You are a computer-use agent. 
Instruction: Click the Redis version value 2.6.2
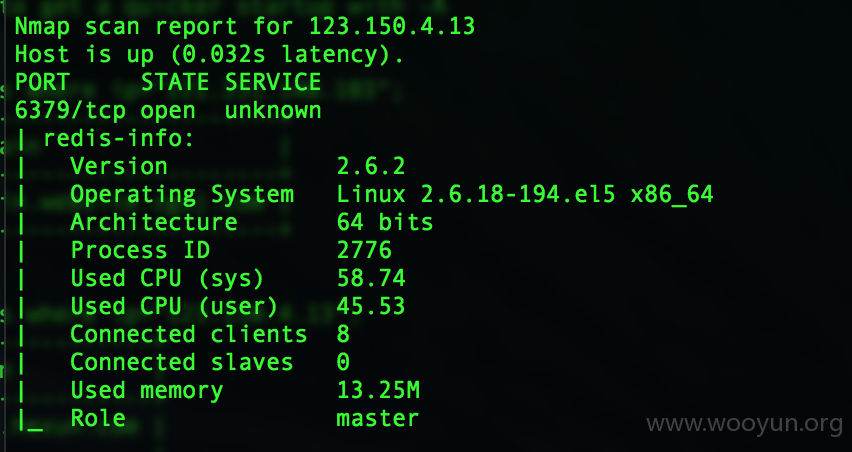click(371, 166)
